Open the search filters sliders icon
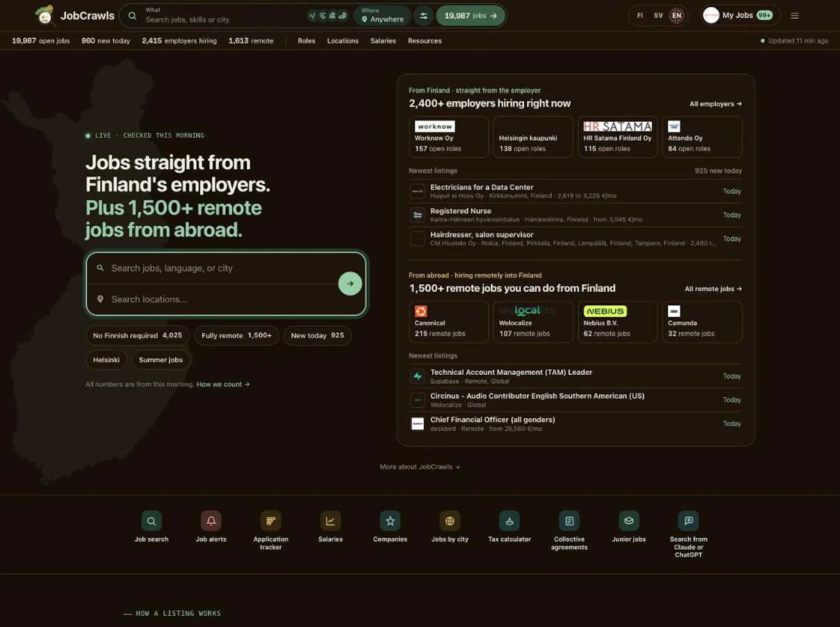The height and width of the screenshot is (627, 840). point(423,15)
